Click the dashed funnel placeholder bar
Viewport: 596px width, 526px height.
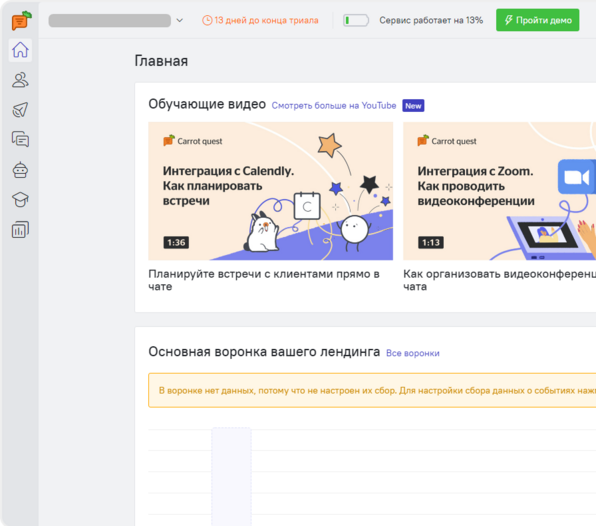[231, 476]
